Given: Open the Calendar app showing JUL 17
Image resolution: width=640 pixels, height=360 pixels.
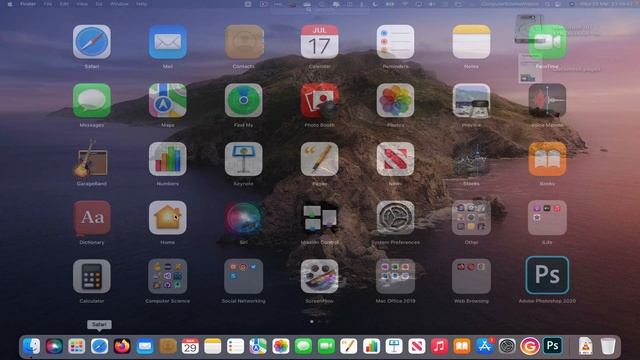Looking at the screenshot, I should point(319,42).
